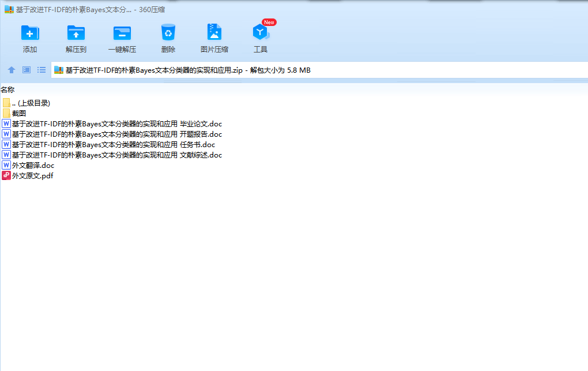Click the Word icon of 开题报告.doc
The height and width of the screenshot is (371, 588).
[x=6, y=134]
